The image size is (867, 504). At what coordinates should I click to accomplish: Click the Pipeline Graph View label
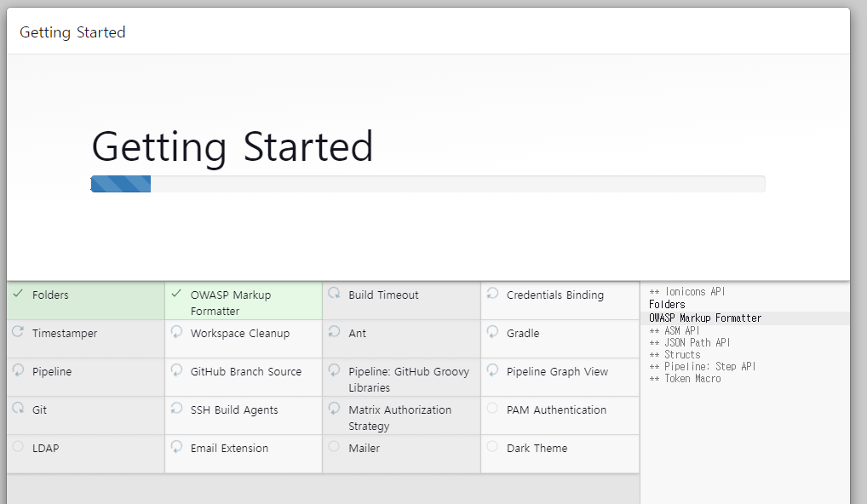click(557, 371)
